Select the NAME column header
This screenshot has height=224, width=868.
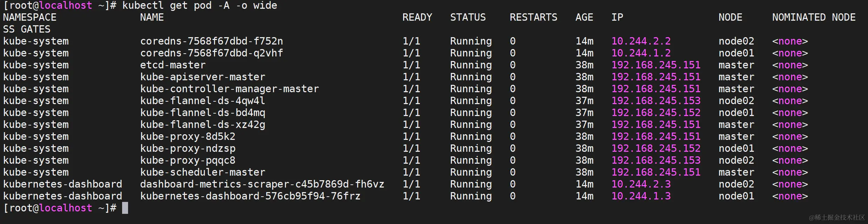pyautogui.click(x=152, y=17)
